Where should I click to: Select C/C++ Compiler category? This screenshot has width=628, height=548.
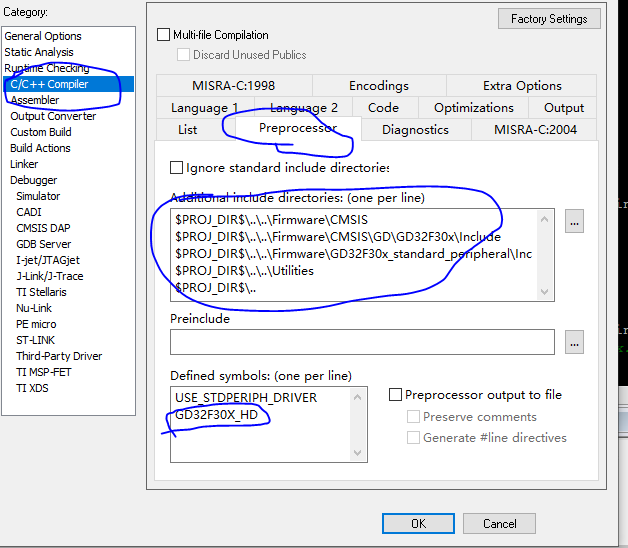68,84
